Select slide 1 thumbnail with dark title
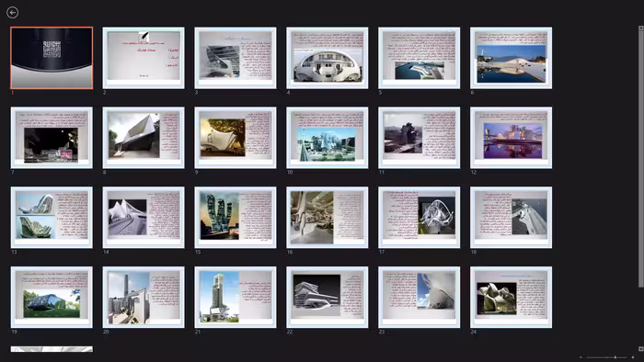This screenshot has height=362, width=644. coord(52,58)
